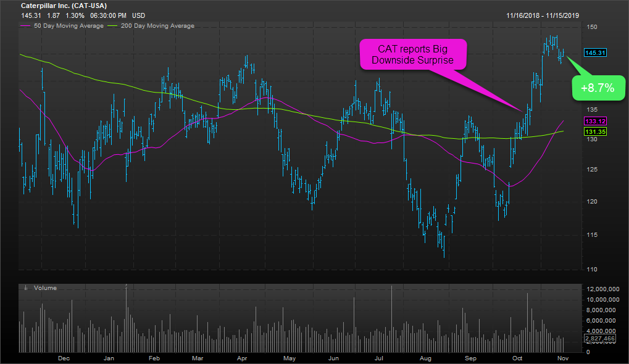The width and height of the screenshot is (629, 364).
Task: Click the Apr label on time axis
Action: pos(242,358)
